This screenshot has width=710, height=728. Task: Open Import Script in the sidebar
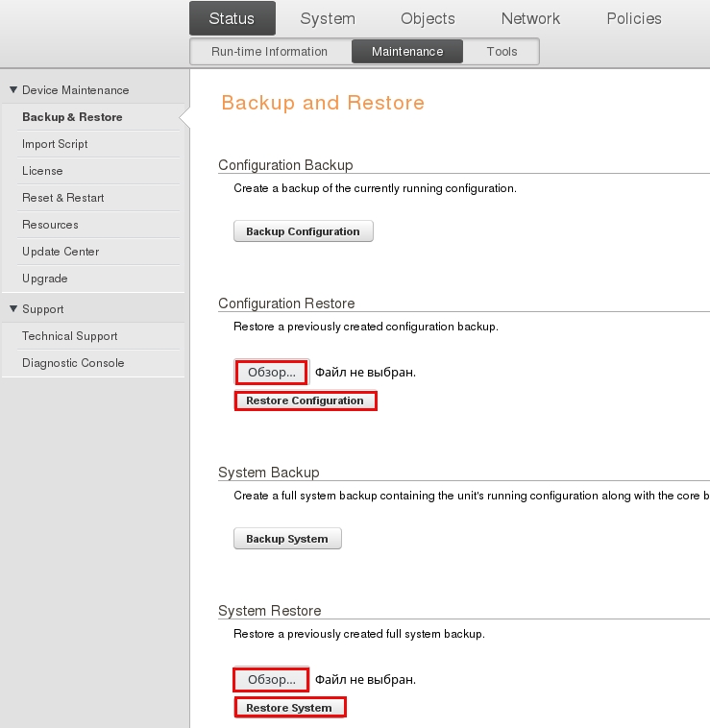point(55,144)
